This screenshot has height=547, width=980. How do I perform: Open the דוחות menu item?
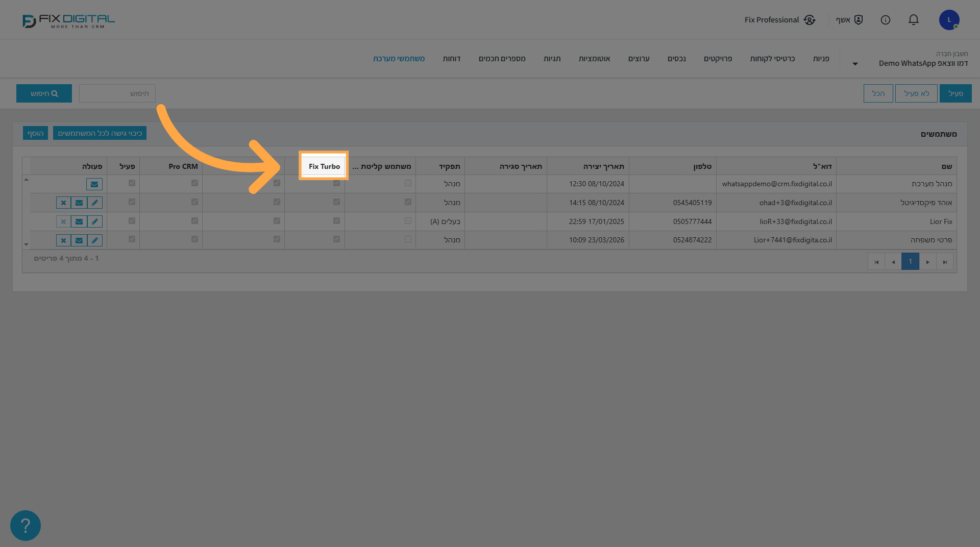click(x=452, y=59)
